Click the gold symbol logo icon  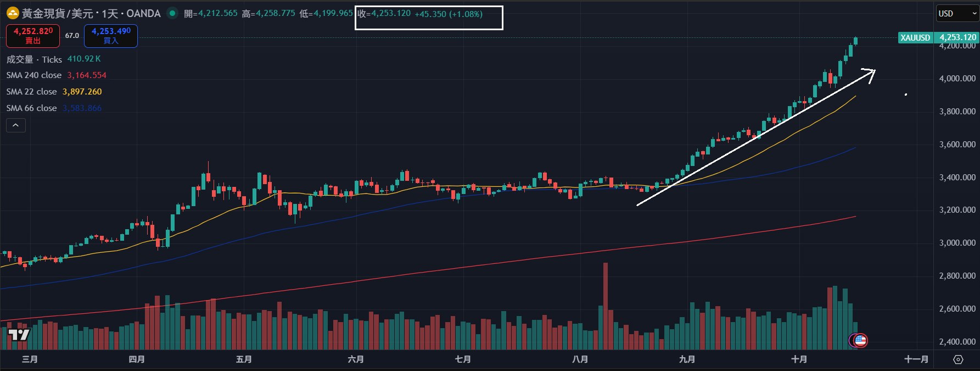12,13
